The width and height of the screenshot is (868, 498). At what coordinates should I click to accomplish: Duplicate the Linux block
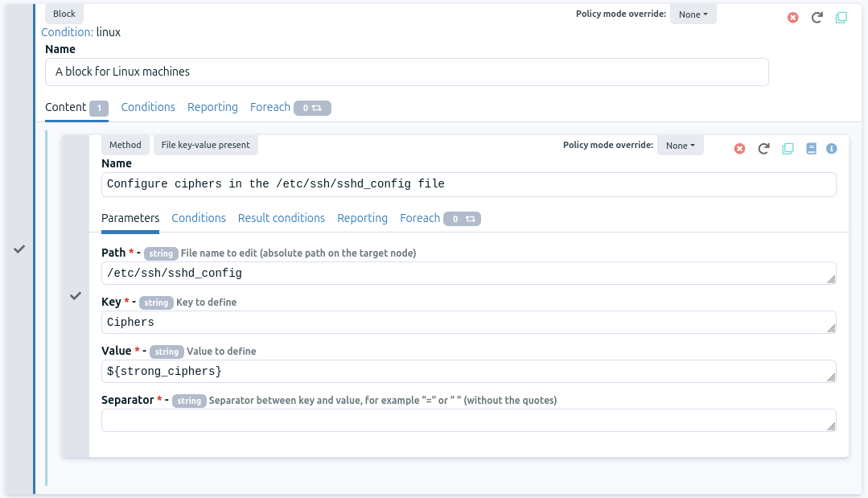coord(841,17)
